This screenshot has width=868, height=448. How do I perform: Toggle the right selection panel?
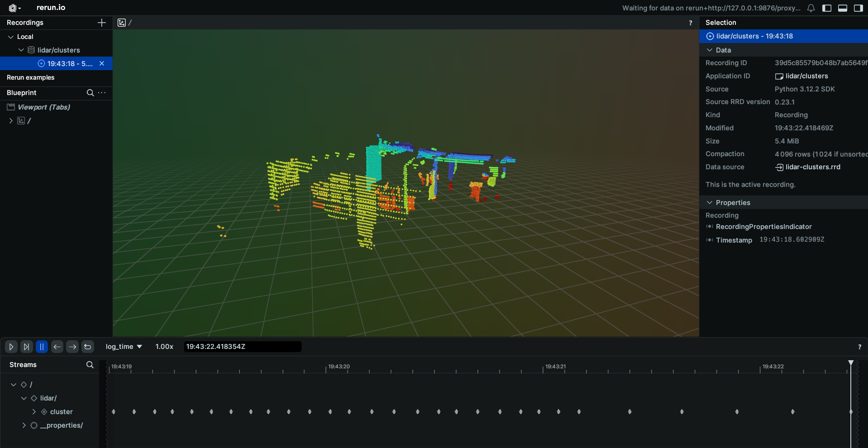(x=858, y=8)
